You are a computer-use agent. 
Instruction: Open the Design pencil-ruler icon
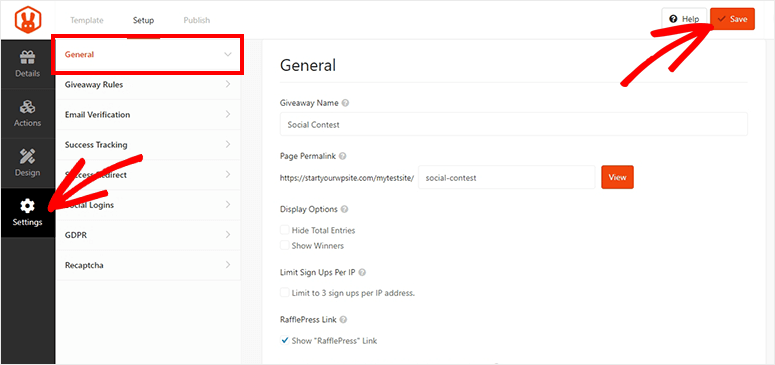coord(28,157)
